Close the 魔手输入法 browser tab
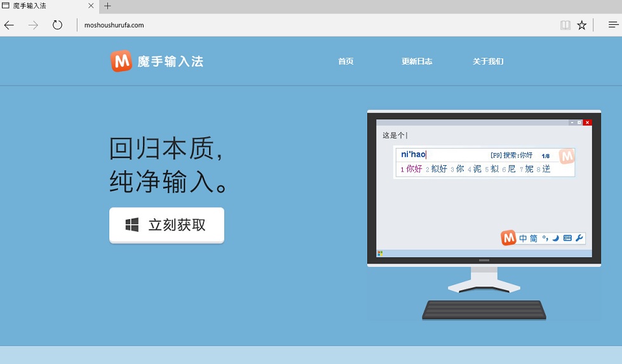This screenshot has height=364, width=622. click(91, 6)
